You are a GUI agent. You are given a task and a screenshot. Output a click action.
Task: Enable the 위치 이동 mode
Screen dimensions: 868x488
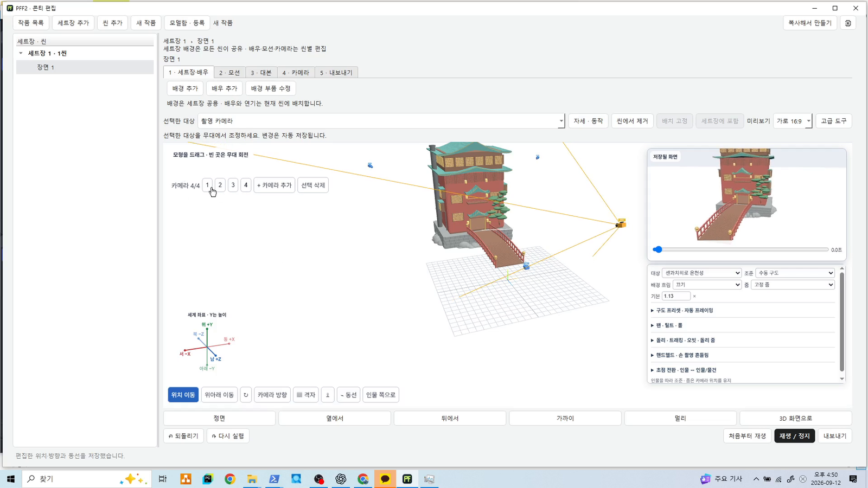point(183,395)
